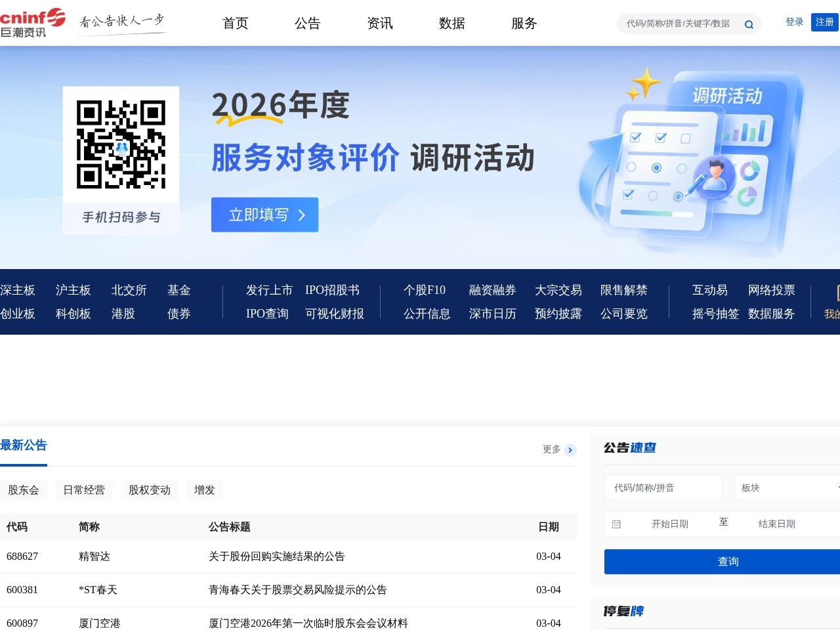Viewport: 840px width, 630px height.
Task: Click the cninfo logo
Action: click(33, 23)
